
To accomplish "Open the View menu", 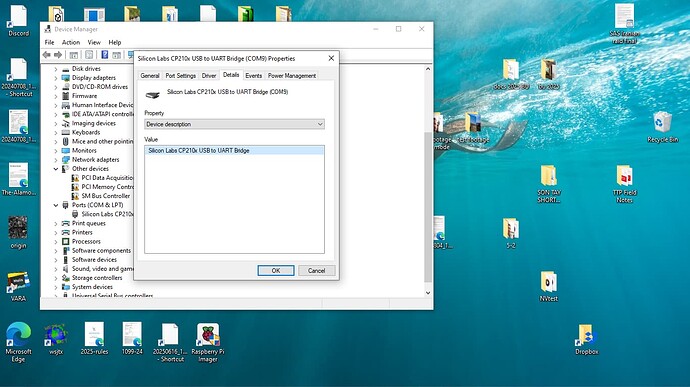I will (94, 42).
